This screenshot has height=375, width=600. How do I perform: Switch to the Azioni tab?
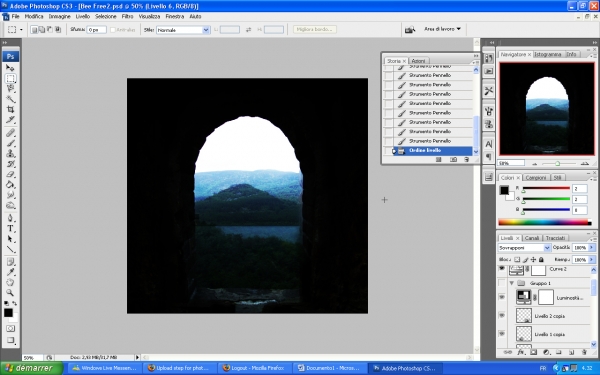tap(418, 61)
